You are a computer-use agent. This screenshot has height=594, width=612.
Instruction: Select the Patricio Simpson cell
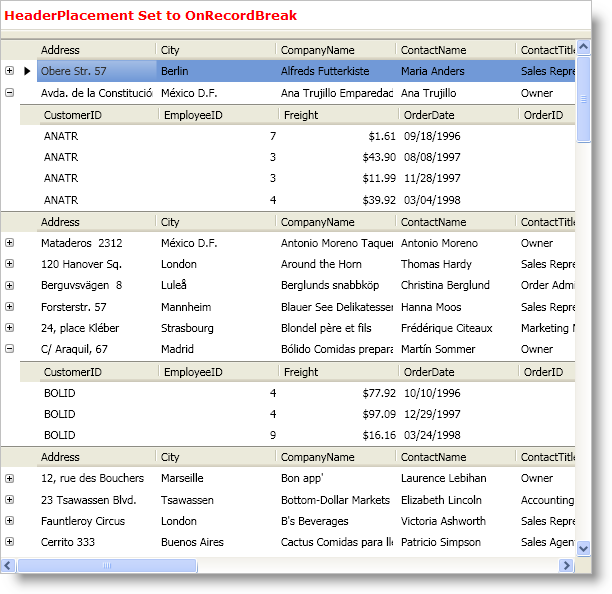tap(456, 542)
